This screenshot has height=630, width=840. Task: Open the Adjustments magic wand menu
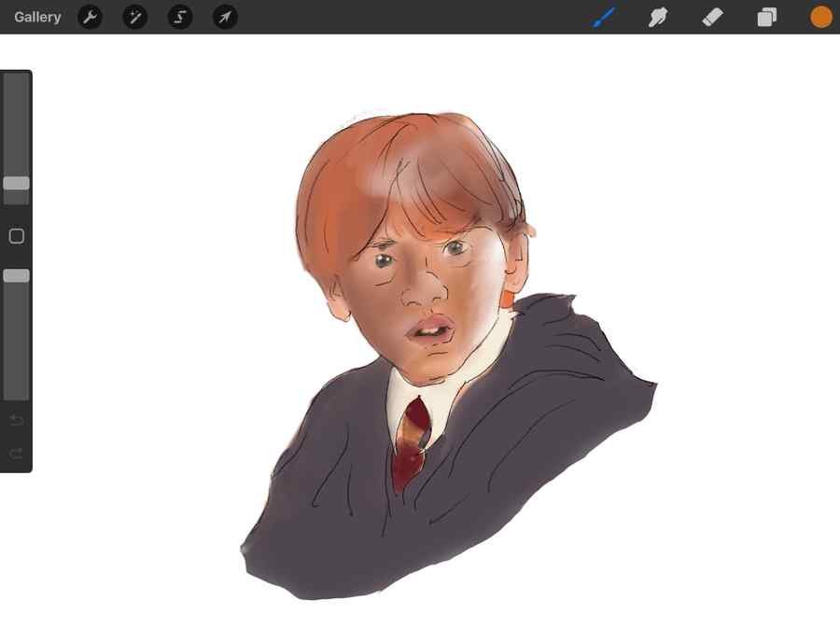135,17
